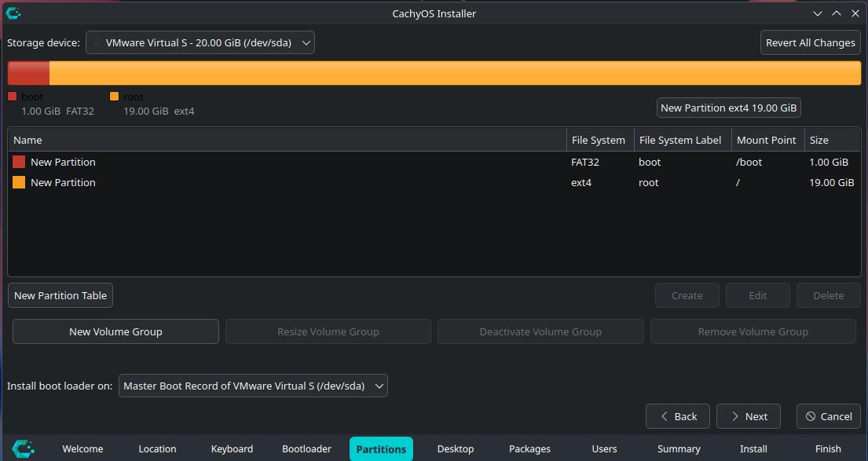868x461 pixels.
Task: Switch to the Packages step
Action: (x=529, y=448)
